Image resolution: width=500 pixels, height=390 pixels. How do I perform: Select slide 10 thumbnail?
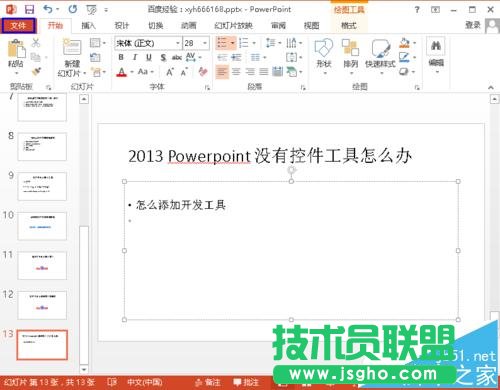[42, 226]
